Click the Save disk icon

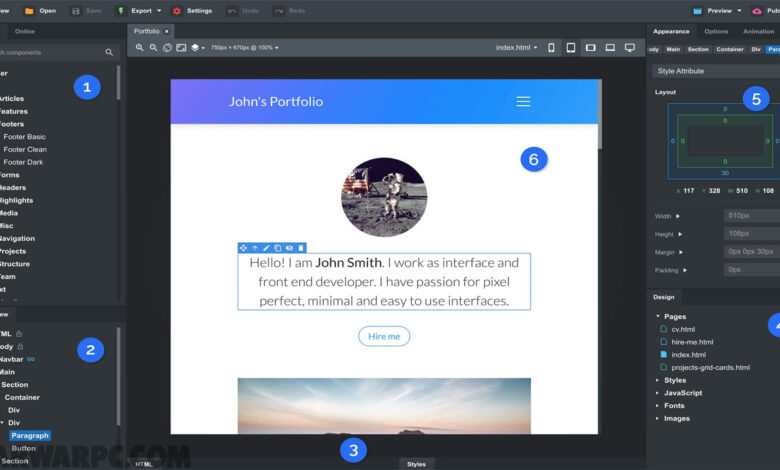pos(76,11)
